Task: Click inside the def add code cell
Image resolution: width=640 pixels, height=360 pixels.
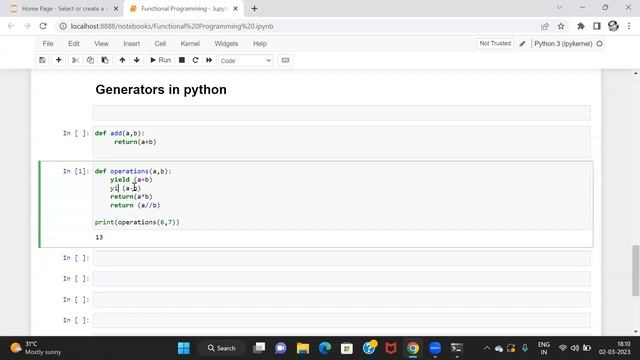Action: [341, 142]
